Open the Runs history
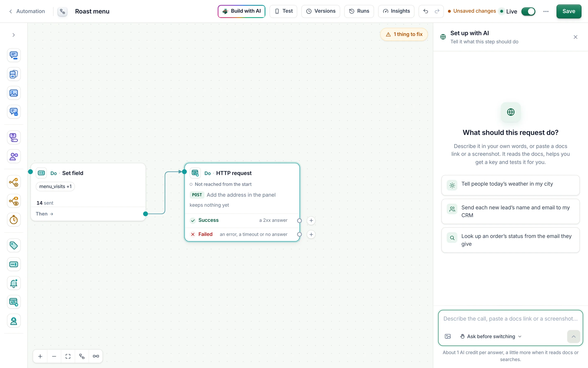The height and width of the screenshot is (368, 588). 359,11
